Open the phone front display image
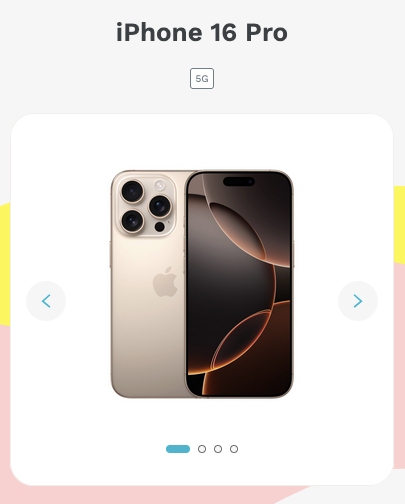Viewport: 405px width, 504px height. click(x=239, y=284)
